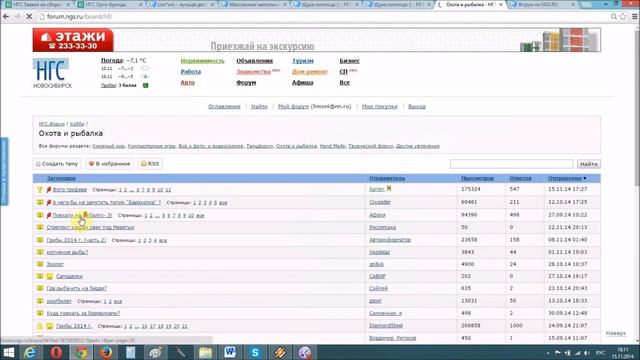Open the Самоделки topic
Viewport: 640px width, 360px height.
click(69, 276)
